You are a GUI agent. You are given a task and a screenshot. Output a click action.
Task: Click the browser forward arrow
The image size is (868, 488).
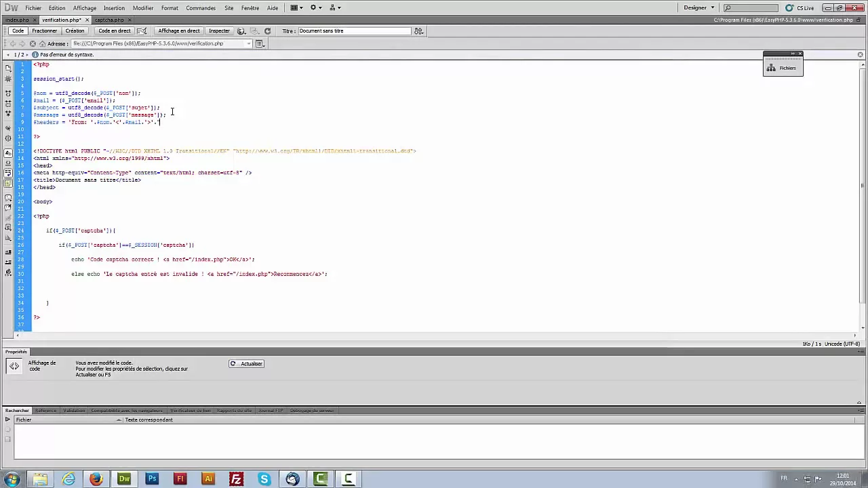click(x=22, y=43)
